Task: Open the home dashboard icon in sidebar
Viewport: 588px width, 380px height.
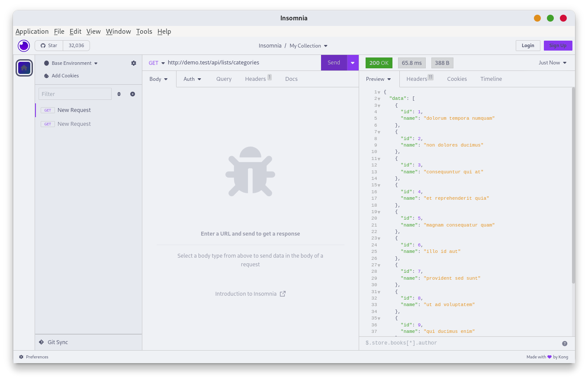Action: coord(24,68)
